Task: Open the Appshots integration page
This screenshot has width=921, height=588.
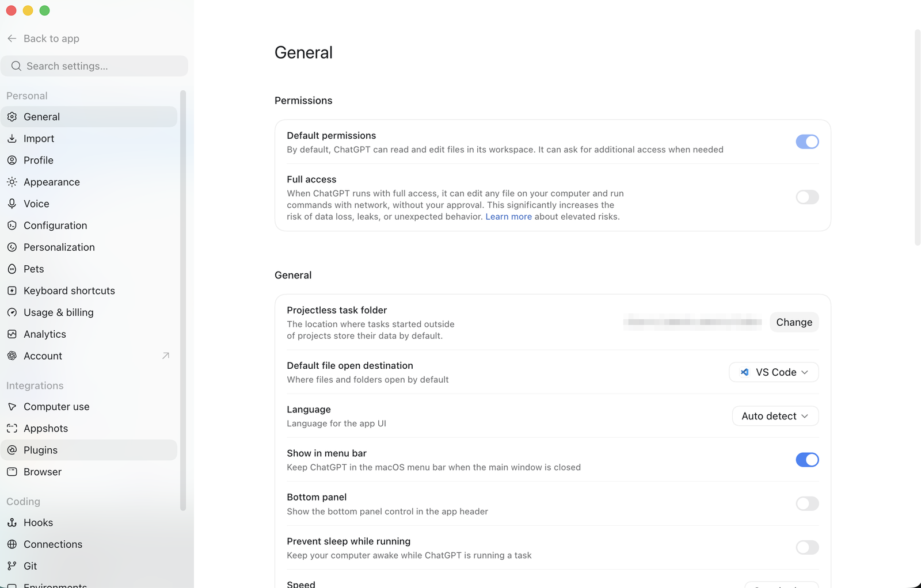Action: (x=89, y=429)
